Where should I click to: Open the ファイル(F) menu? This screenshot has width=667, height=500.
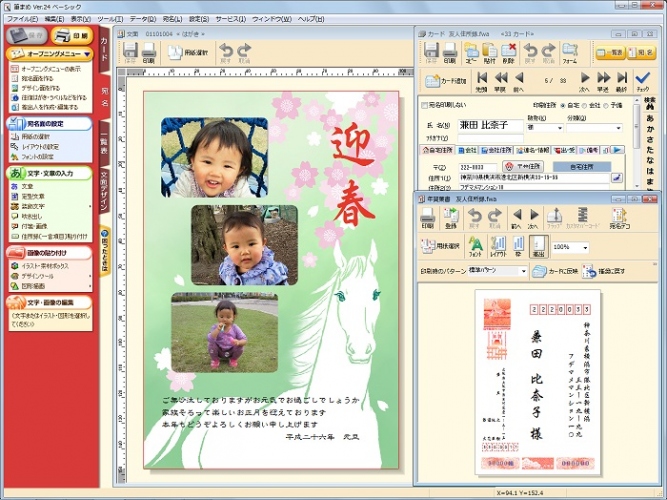(x=22, y=19)
